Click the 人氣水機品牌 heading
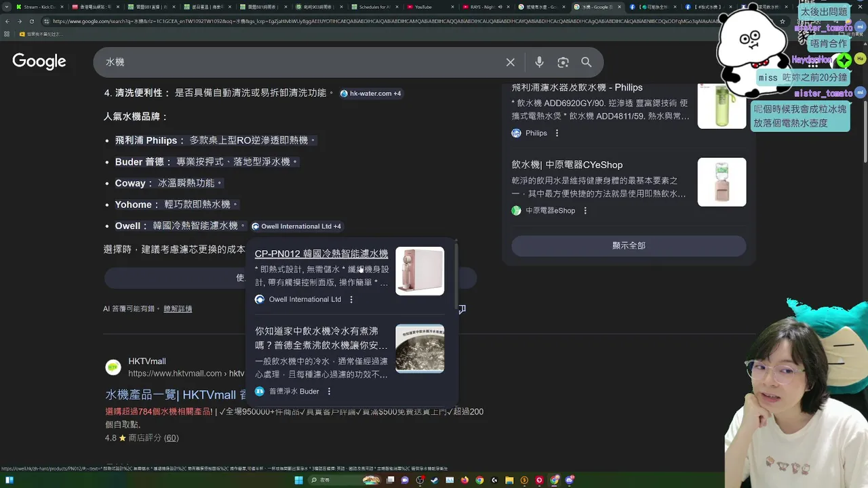Viewport: 868px width, 488px height. click(136, 117)
